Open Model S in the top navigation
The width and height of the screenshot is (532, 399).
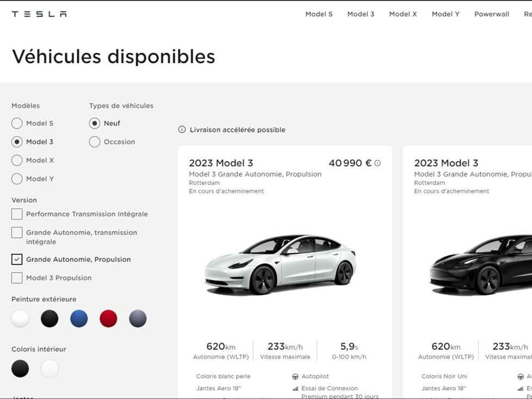319,14
